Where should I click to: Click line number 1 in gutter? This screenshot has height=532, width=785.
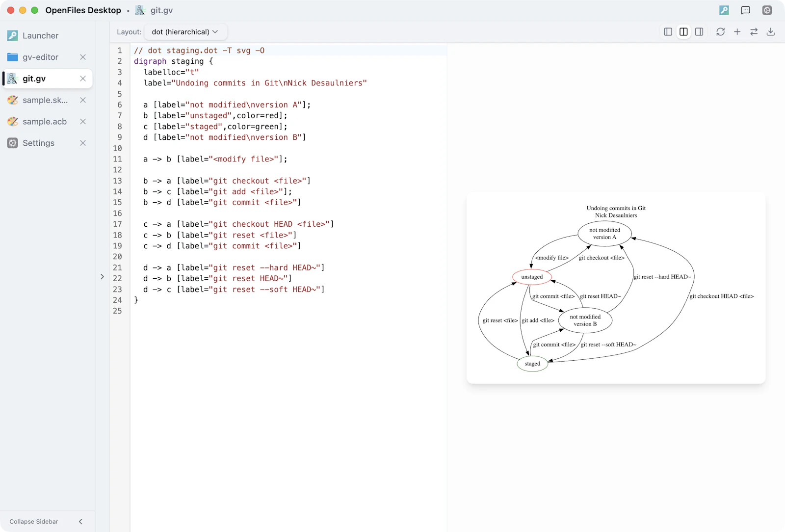coord(119,51)
